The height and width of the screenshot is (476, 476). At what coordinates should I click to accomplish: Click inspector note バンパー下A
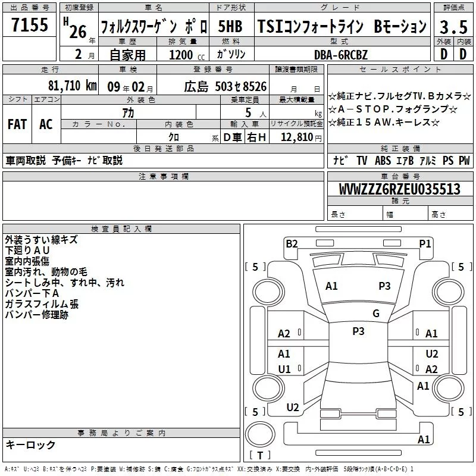click(x=32, y=293)
